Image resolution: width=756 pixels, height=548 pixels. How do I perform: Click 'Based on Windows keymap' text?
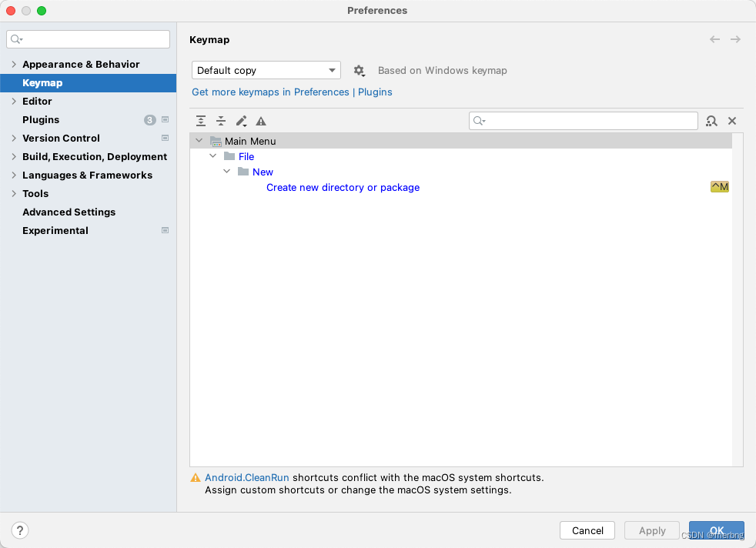442,71
